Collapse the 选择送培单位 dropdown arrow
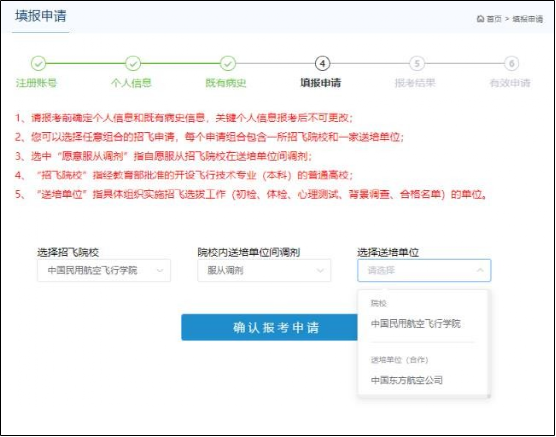This screenshot has width=556, height=437. tap(480, 270)
